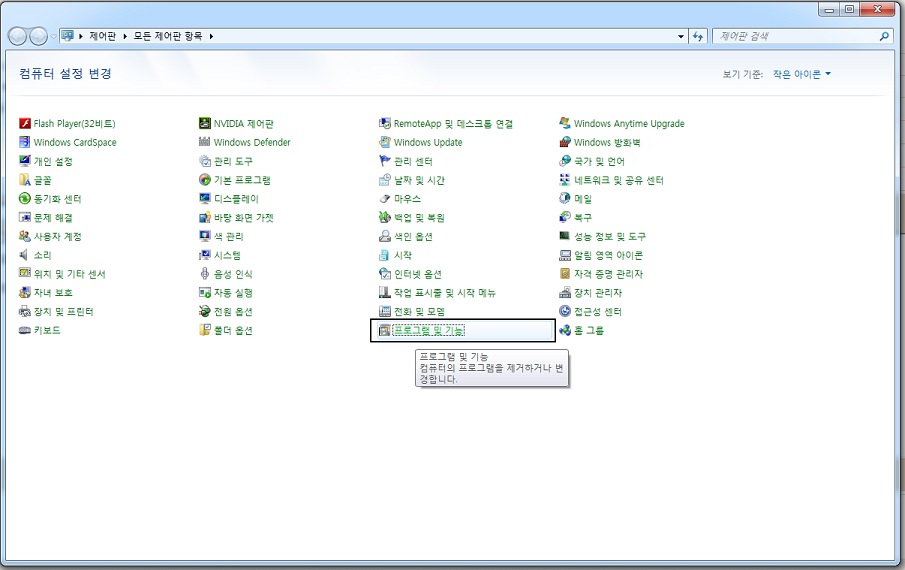
Task: Open the 폴더 옵션 icon
Action: [205, 330]
